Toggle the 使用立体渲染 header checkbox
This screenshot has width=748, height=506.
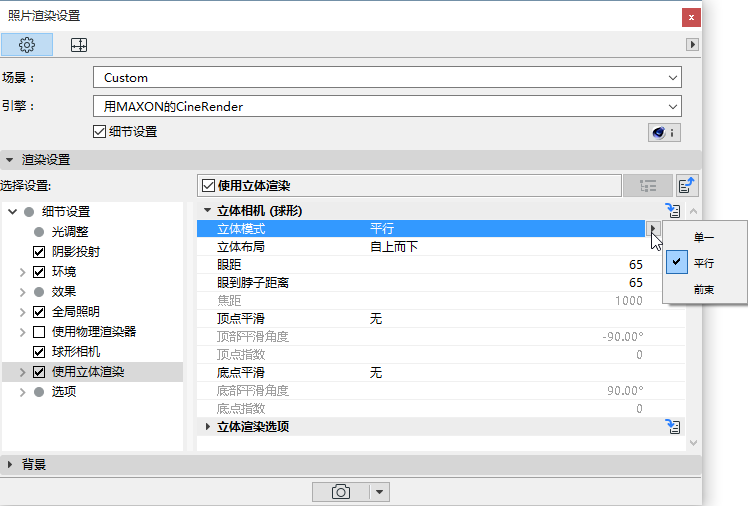click(208, 186)
